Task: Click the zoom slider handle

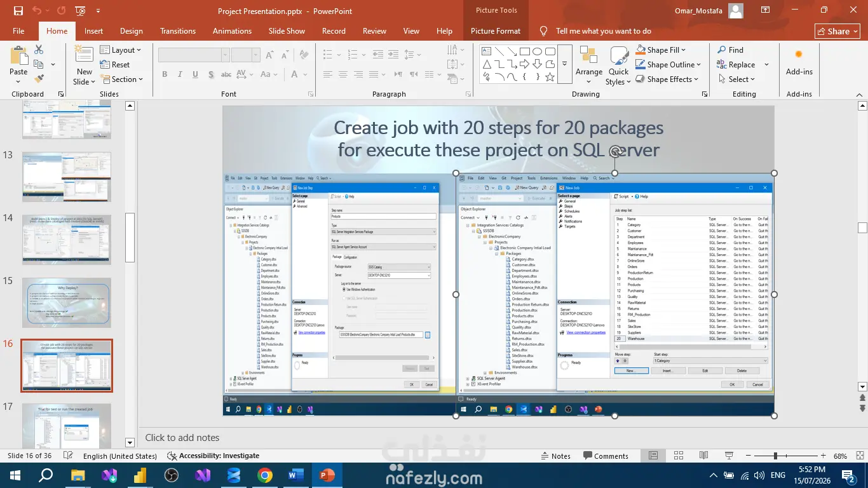Action: tap(775, 456)
